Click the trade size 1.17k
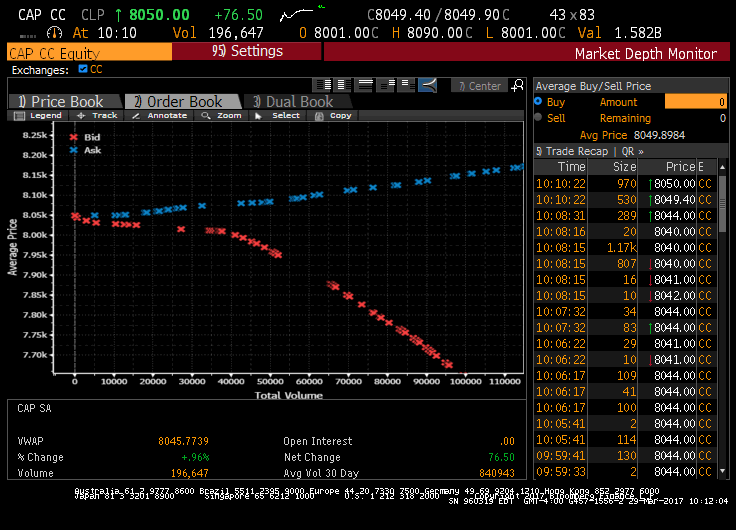Viewport: 736px width, 530px height. pos(621,247)
